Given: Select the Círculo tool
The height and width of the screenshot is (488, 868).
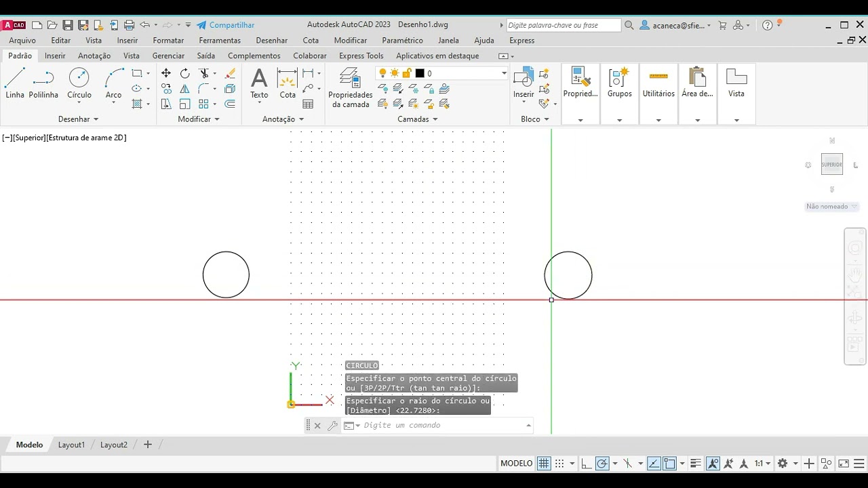Looking at the screenshot, I should tap(79, 83).
